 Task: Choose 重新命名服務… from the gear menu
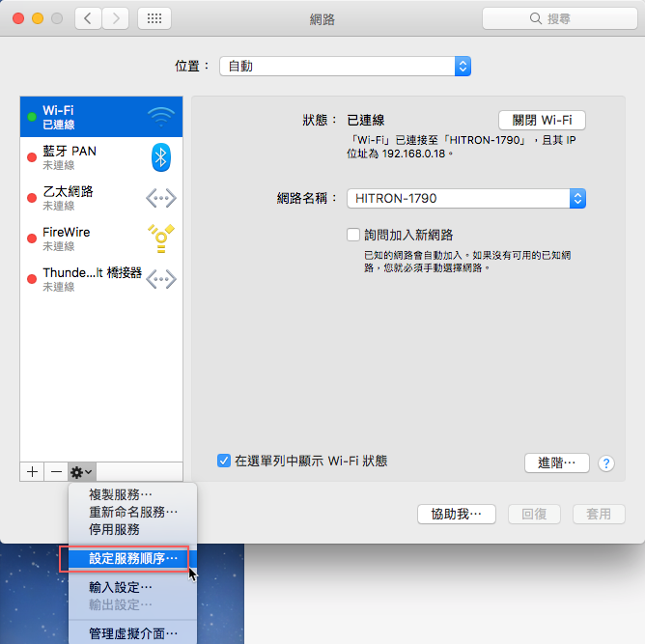[x=132, y=512]
